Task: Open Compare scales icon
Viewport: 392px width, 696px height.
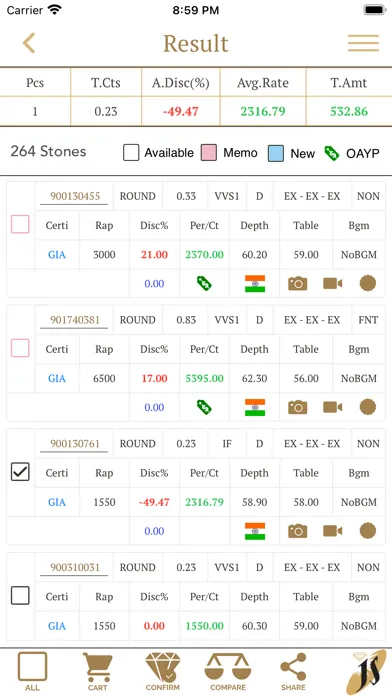Action: click(228, 672)
